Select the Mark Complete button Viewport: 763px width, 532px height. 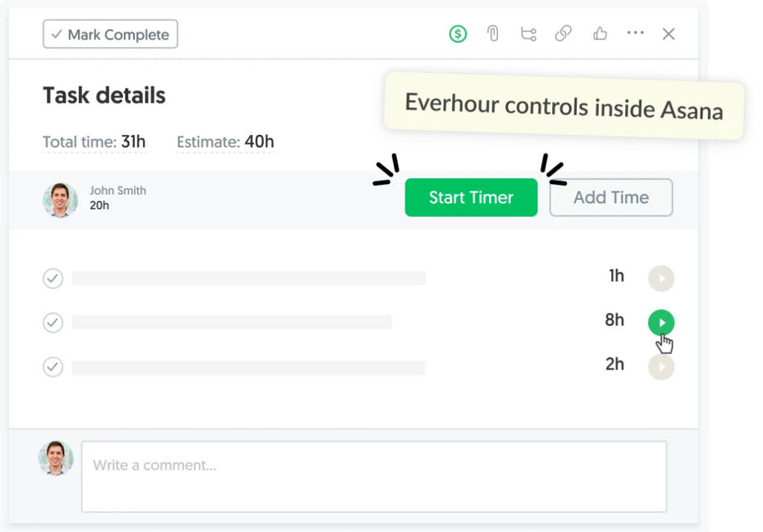point(110,34)
